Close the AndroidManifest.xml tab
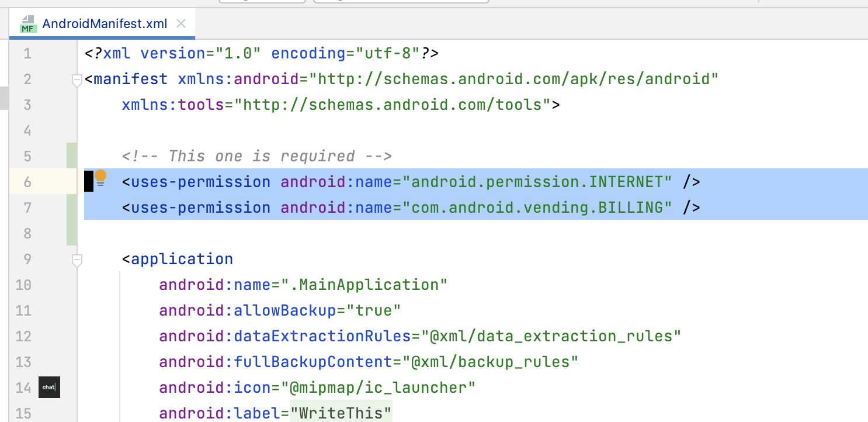 181,24
